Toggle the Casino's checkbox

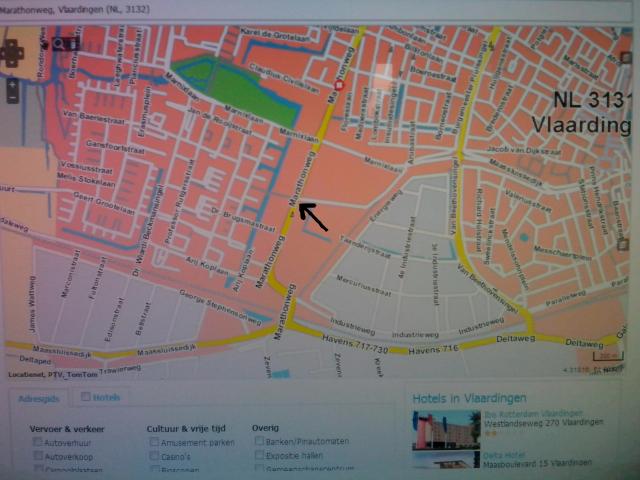click(155, 456)
